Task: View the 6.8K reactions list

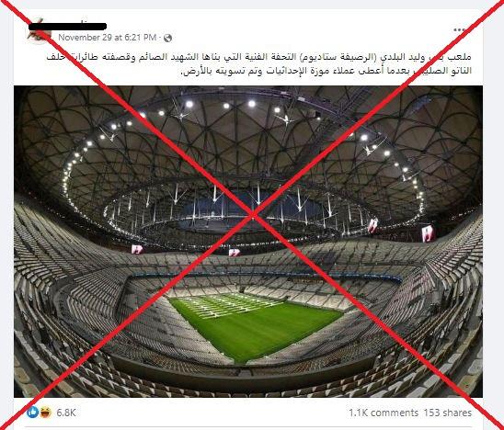Action: tap(66, 413)
